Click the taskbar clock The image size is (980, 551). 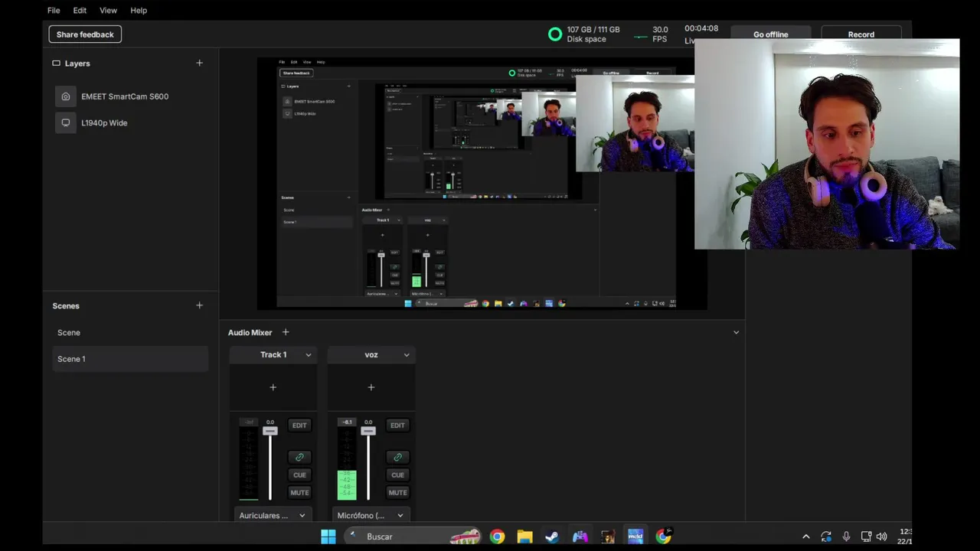tap(906, 536)
